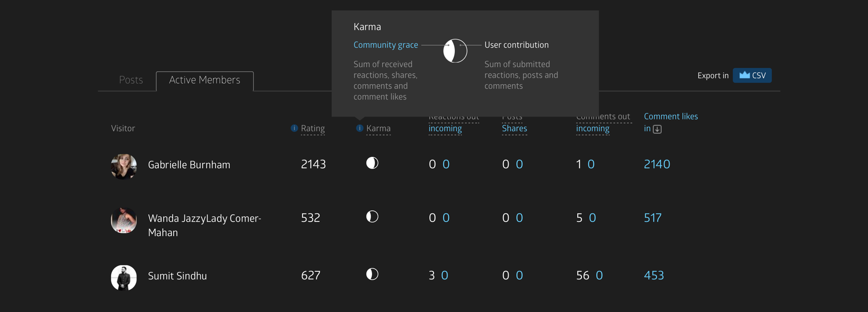Open Sumit Sindhu's member name
The image size is (868, 312).
tap(177, 276)
